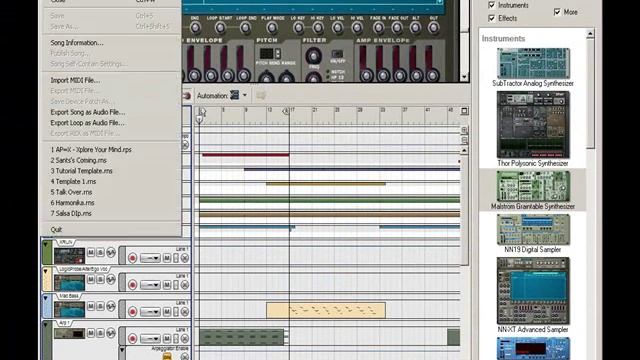Click the Automation icon in sequencer toolbar
This screenshot has width=640, height=360.
(x=235, y=95)
